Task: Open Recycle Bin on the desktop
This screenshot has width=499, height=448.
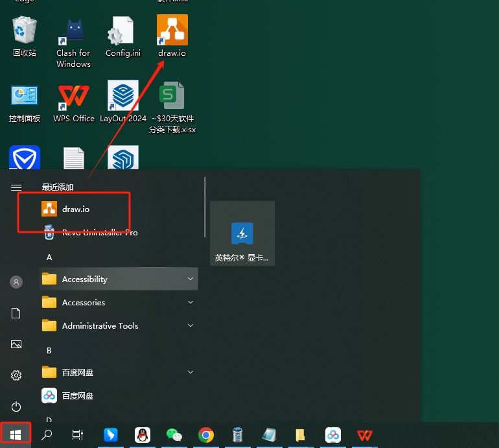Action: point(25,36)
